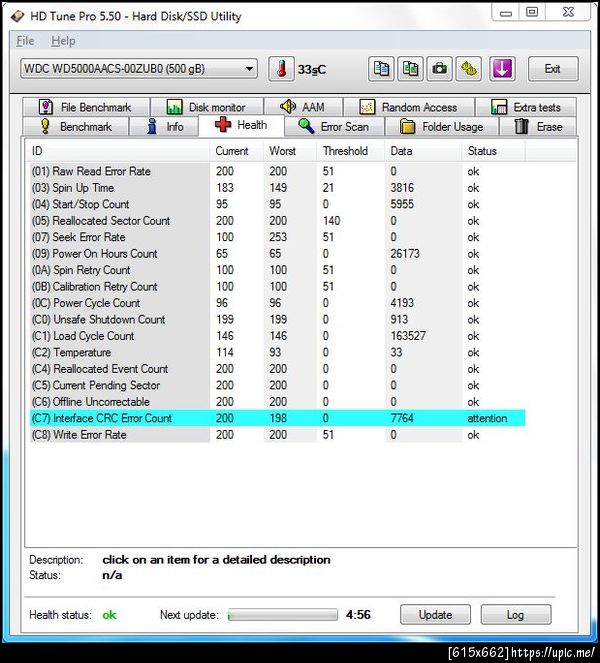Click the Next update progress bar
Viewport: 600px width, 663px height.
coord(282,614)
